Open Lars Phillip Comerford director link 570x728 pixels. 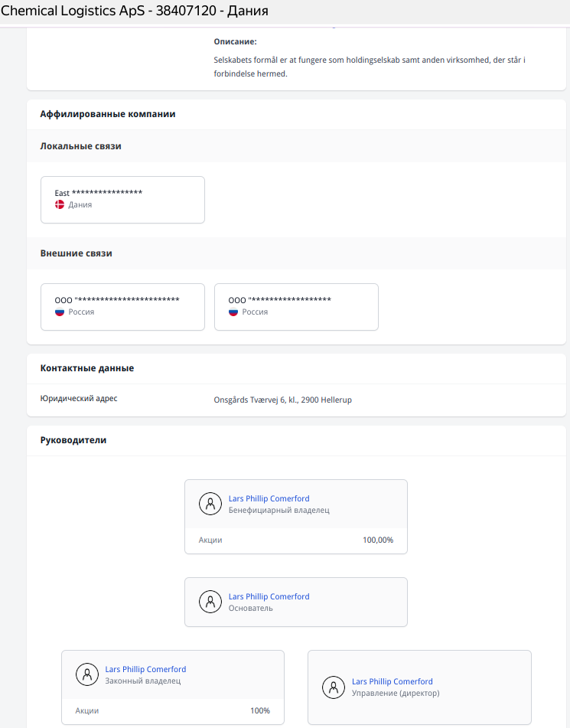coord(392,681)
